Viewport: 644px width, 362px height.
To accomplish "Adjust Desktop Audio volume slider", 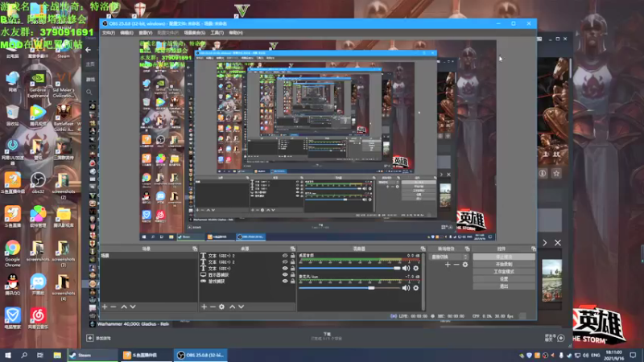I will pyautogui.click(x=349, y=268).
